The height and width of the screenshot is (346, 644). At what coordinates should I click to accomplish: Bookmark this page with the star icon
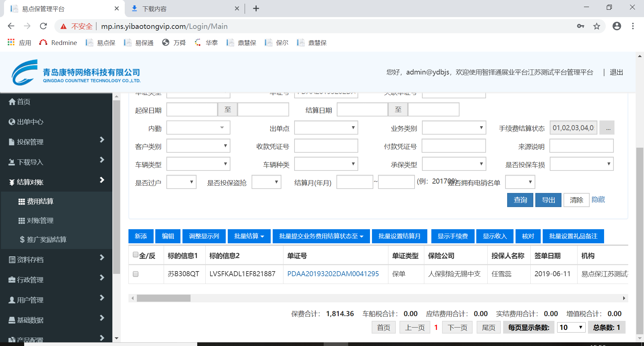click(x=596, y=26)
